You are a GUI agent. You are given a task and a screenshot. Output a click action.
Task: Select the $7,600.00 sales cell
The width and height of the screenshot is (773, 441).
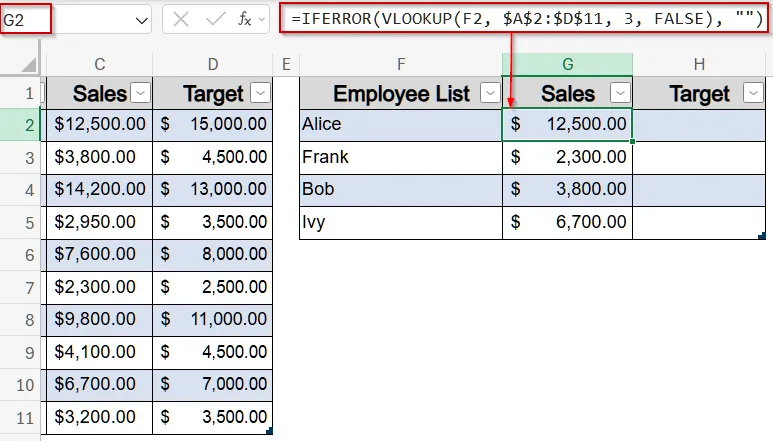(100, 255)
